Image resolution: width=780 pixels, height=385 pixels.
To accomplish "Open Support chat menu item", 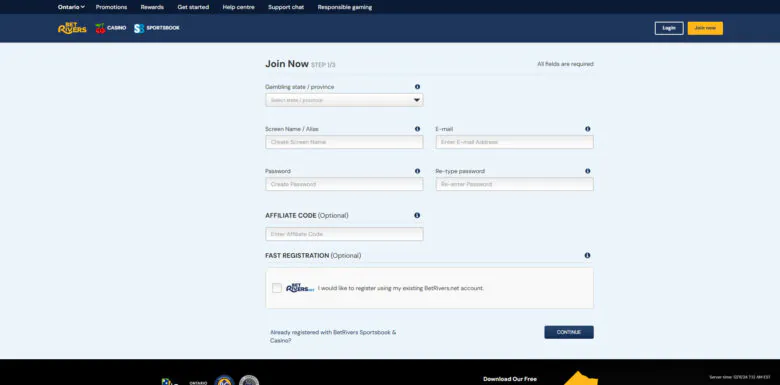I will 286,7.
